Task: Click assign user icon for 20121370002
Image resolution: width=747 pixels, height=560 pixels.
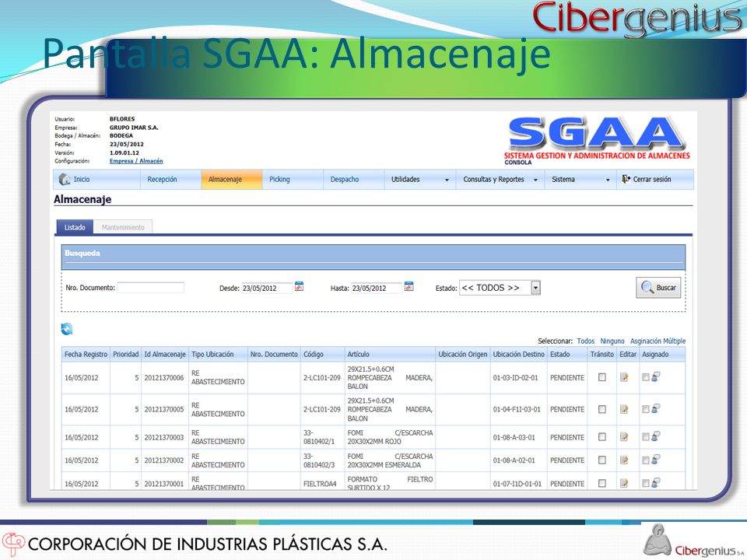Action: tap(656, 460)
